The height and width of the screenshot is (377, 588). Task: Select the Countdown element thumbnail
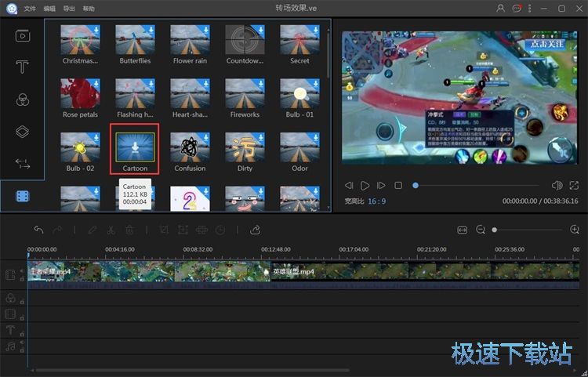click(x=245, y=40)
